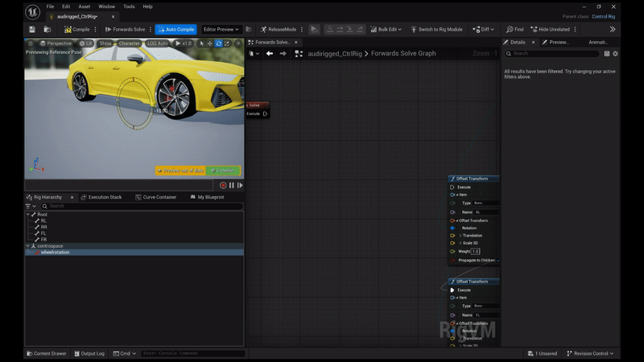Select the viewport rotate tool
This screenshot has height=362, width=644.
coord(218,43)
